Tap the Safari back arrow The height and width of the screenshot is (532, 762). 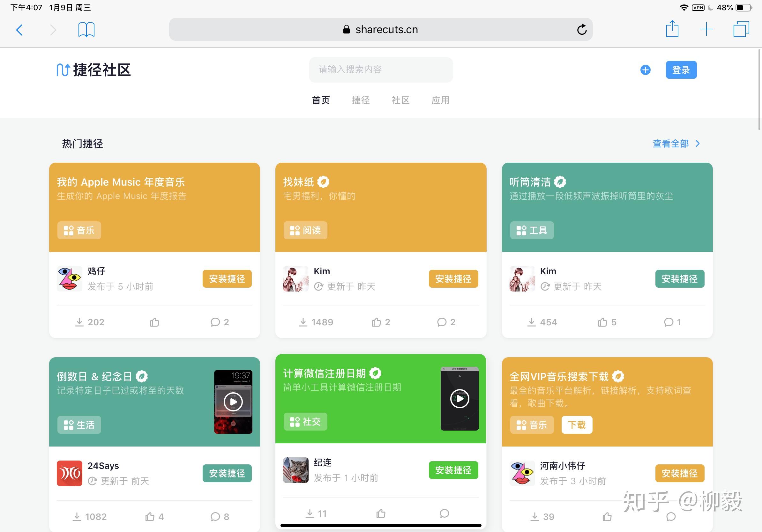point(19,30)
